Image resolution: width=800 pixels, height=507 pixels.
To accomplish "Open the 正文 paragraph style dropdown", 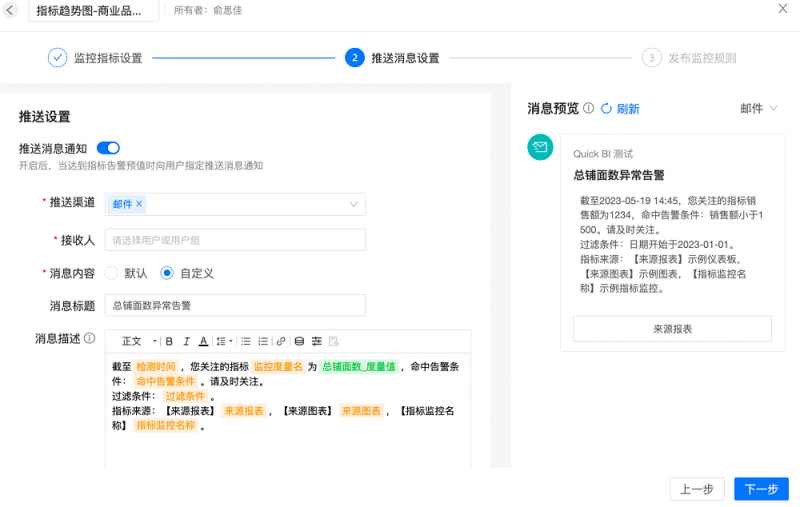I will click(138, 341).
